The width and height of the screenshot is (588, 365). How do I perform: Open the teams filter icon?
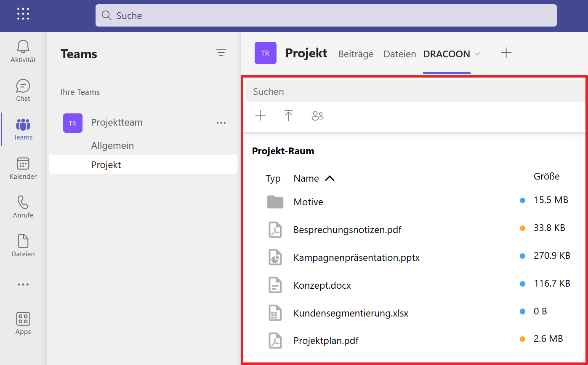(221, 53)
